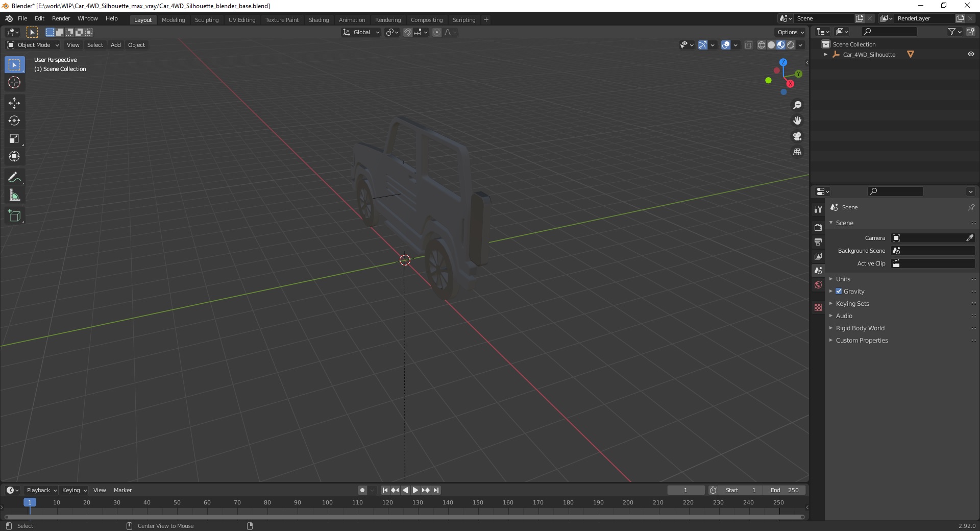The height and width of the screenshot is (531, 980).
Task: Switch to wireframe viewport shading
Action: click(x=762, y=45)
